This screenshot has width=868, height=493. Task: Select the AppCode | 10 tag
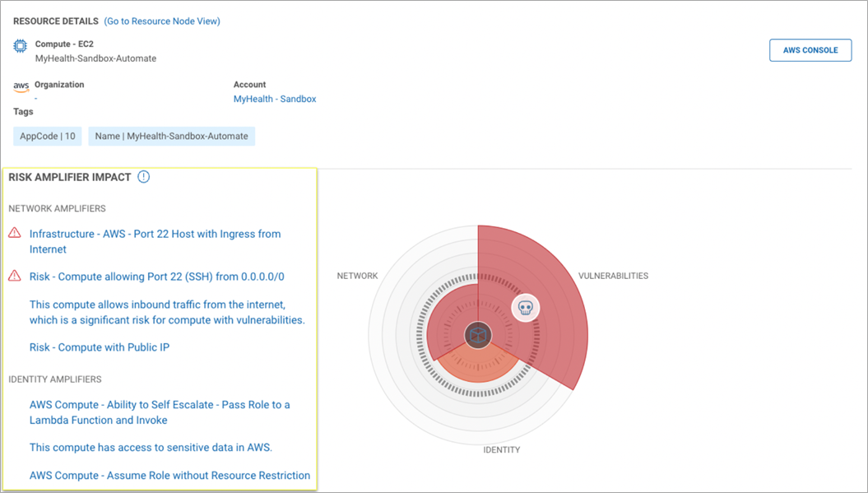[x=48, y=137]
